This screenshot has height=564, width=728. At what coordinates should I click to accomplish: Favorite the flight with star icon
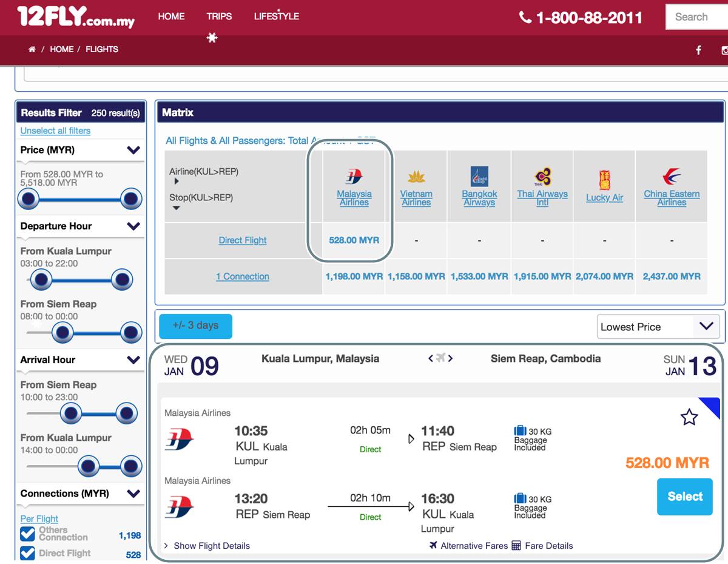point(689,417)
